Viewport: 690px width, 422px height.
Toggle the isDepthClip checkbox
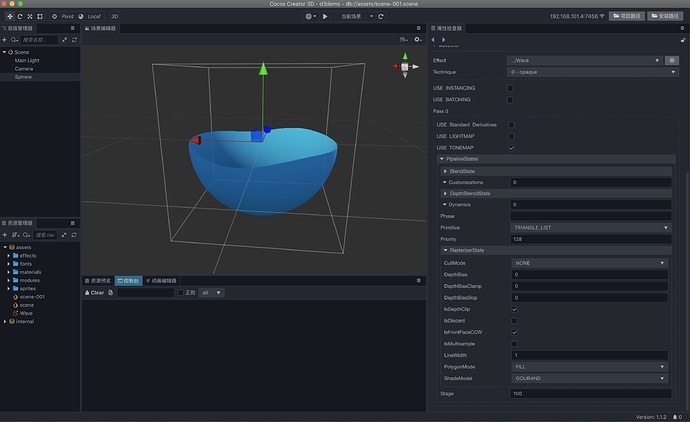pyautogui.click(x=513, y=309)
